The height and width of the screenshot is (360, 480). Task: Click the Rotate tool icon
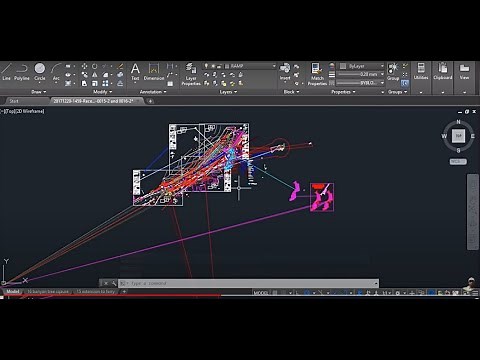pyautogui.click(x=95, y=66)
